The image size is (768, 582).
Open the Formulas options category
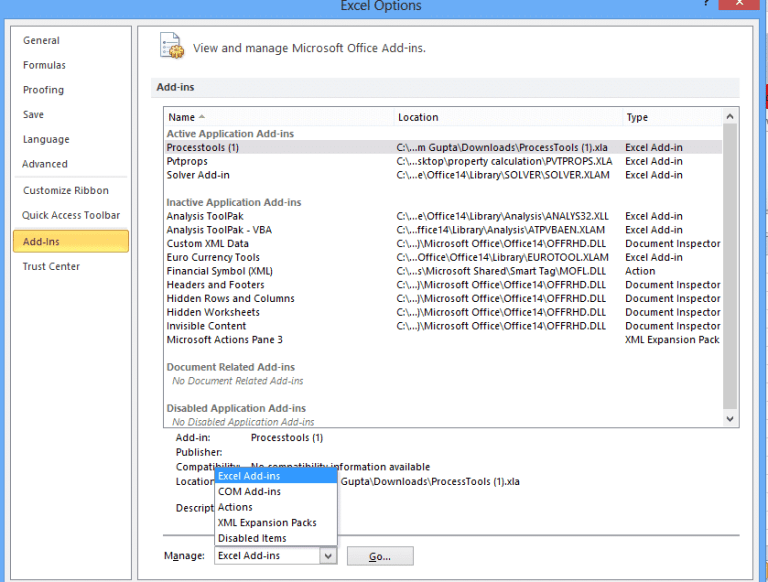click(44, 65)
